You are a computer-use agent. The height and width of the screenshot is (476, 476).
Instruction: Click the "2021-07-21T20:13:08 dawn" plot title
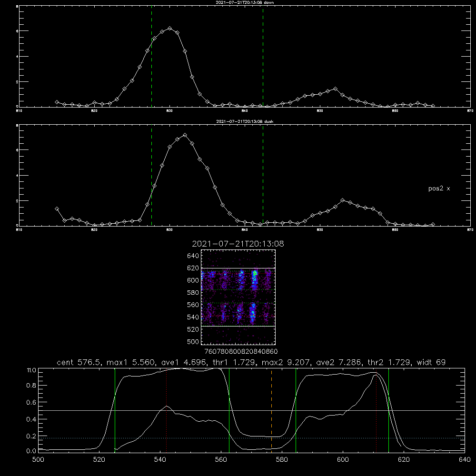click(x=245, y=2)
